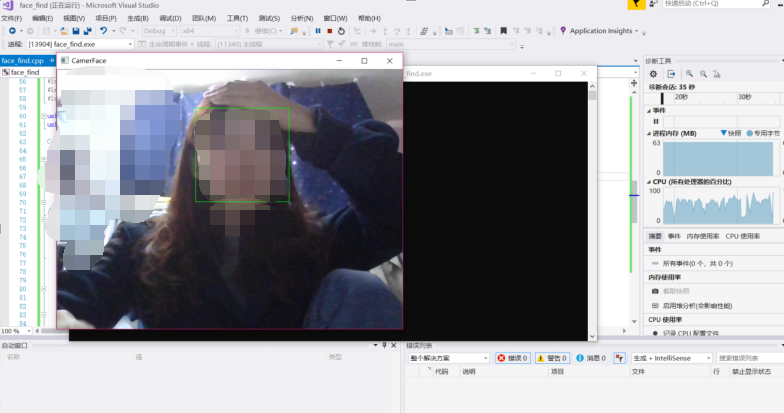The width and height of the screenshot is (784, 413).
Task: Click the feedback person icon near quick launch
Action: (x=654, y=4)
